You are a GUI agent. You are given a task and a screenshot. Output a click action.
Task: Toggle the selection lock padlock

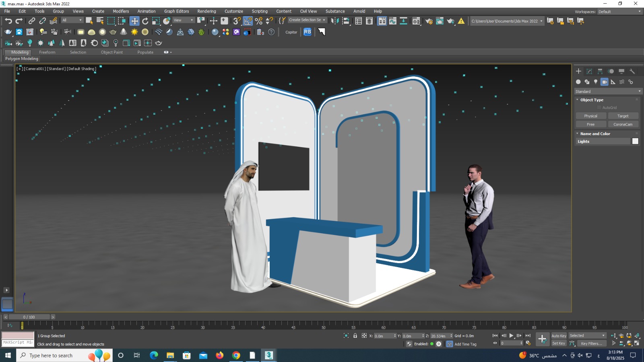pos(355,336)
